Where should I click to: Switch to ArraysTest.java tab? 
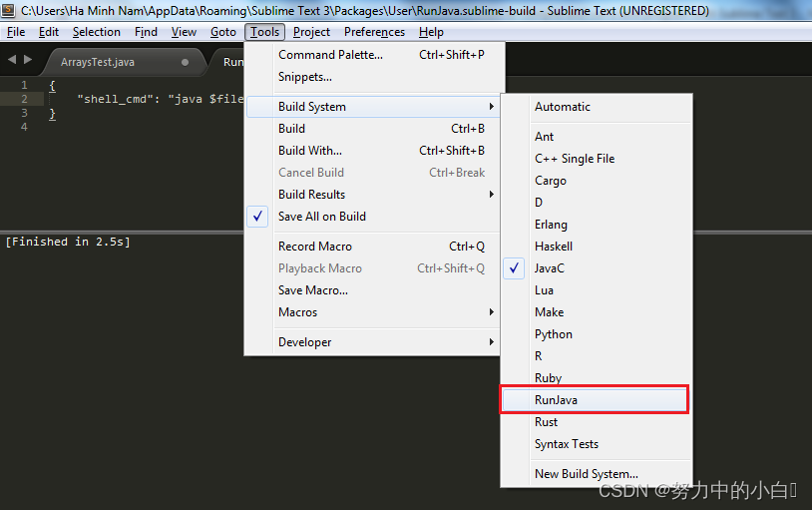click(x=125, y=62)
